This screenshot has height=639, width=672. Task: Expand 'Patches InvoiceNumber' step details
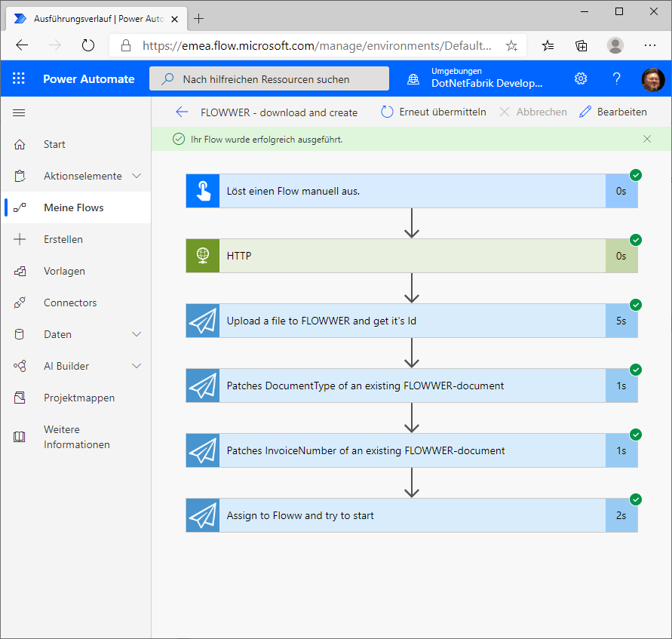point(412,451)
